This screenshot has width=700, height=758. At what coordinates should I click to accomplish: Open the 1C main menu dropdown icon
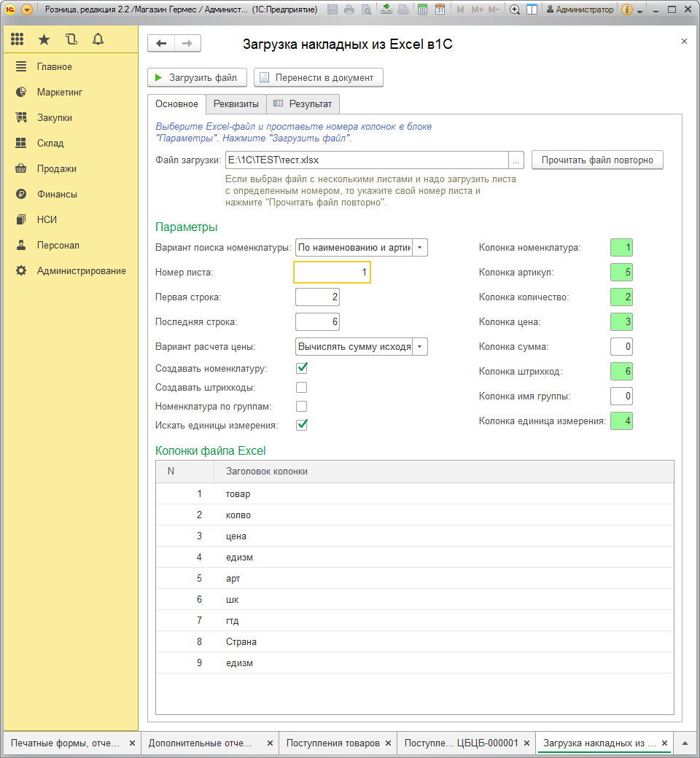(27, 9)
